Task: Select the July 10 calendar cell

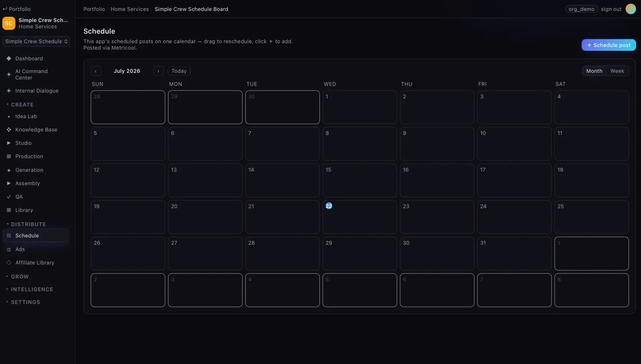Action: click(514, 144)
